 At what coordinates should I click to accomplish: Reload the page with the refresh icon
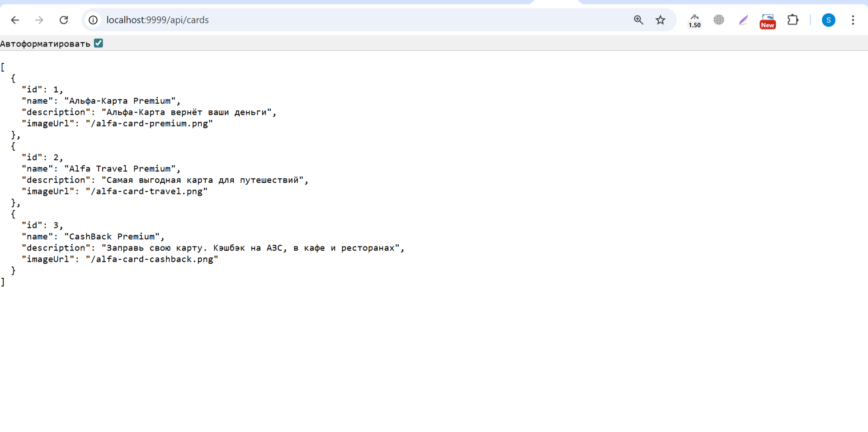coord(64,20)
